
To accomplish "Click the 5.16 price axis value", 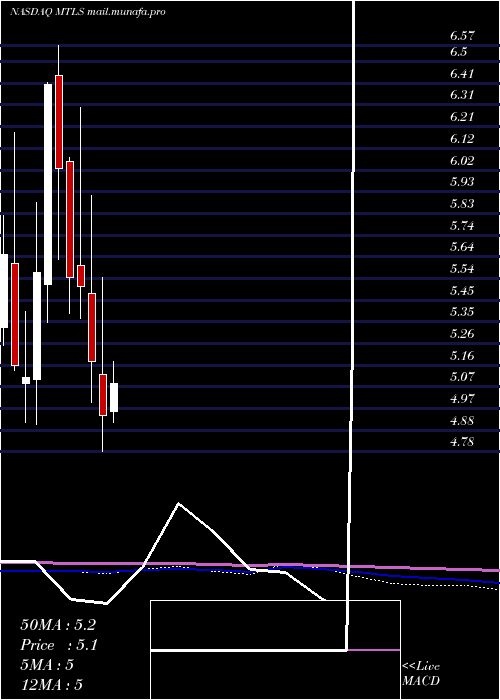I will coord(462,356).
